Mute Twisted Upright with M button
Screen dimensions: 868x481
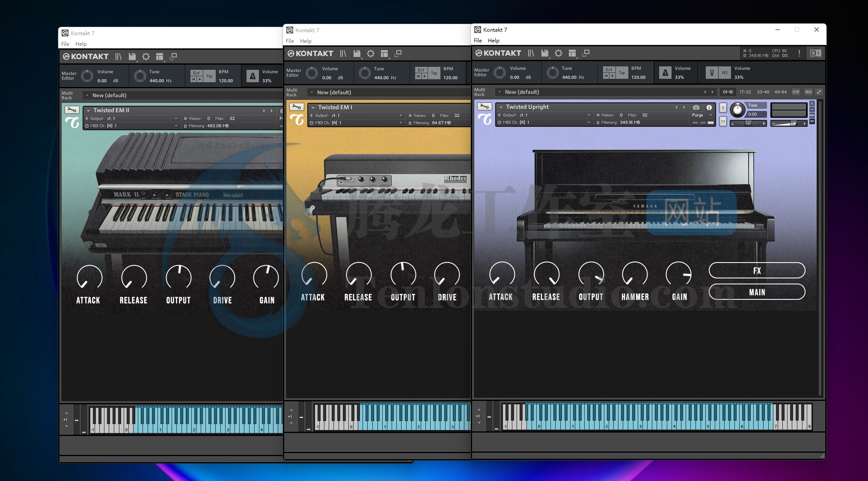723,122
